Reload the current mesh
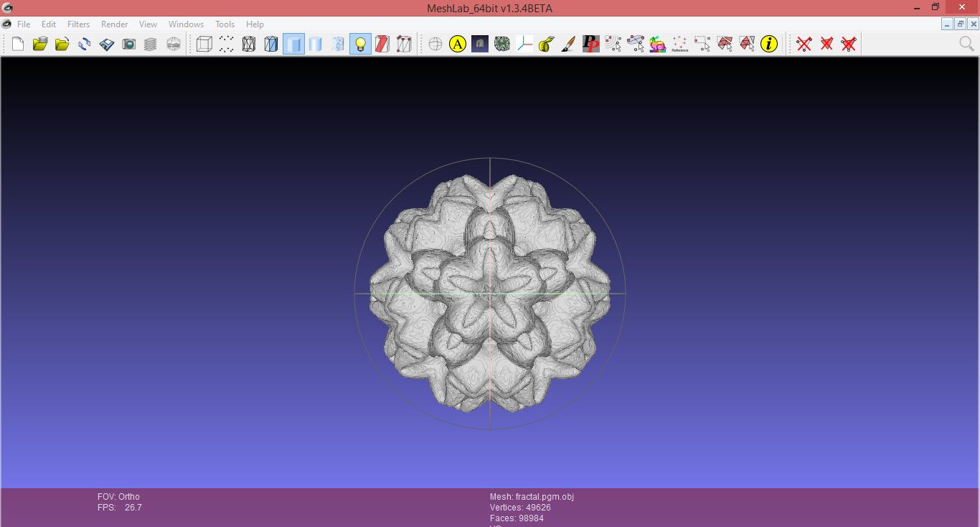980x527 pixels. tap(84, 44)
